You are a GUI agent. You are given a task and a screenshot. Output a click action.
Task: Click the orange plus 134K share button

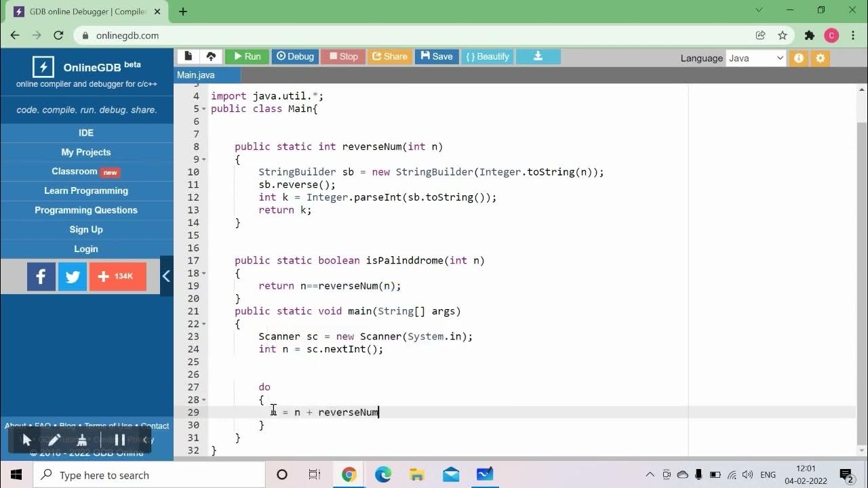coord(118,277)
